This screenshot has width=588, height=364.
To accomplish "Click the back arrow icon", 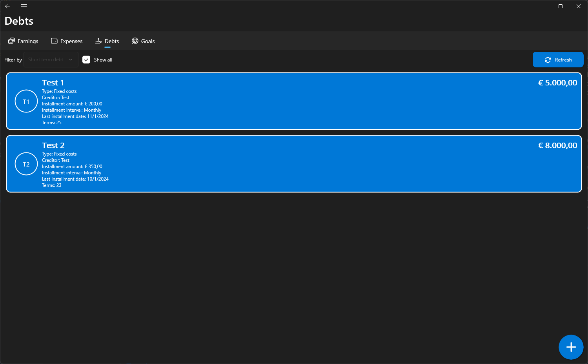I will click(7, 6).
